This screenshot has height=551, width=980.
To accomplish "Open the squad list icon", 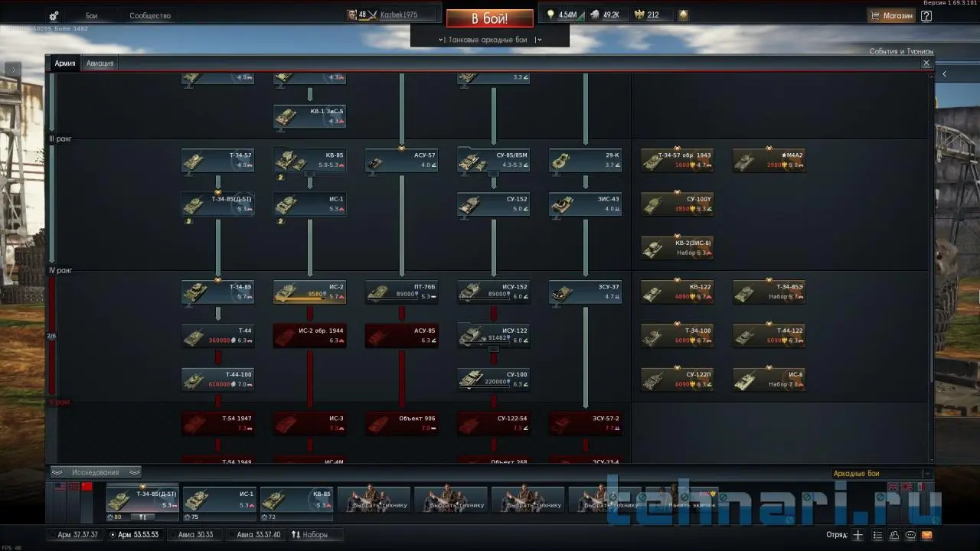I will [877, 535].
